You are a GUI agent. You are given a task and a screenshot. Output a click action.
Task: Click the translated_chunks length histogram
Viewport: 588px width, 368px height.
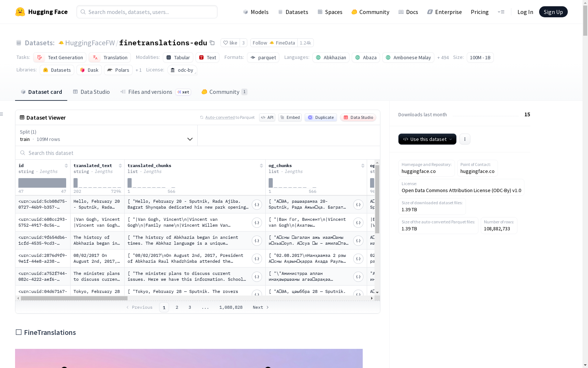click(x=151, y=183)
